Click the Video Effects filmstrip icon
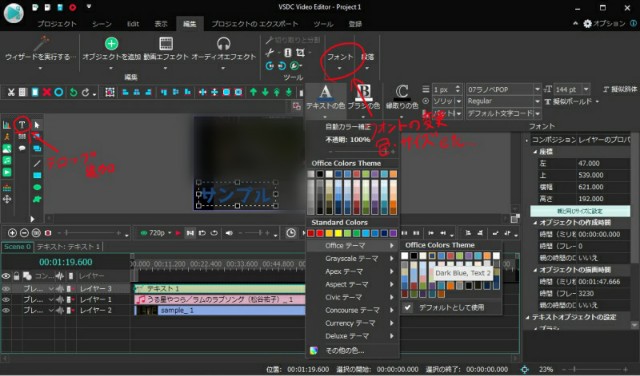Image resolution: width=640 pixels, height=376 pixels. pos(166,43)
